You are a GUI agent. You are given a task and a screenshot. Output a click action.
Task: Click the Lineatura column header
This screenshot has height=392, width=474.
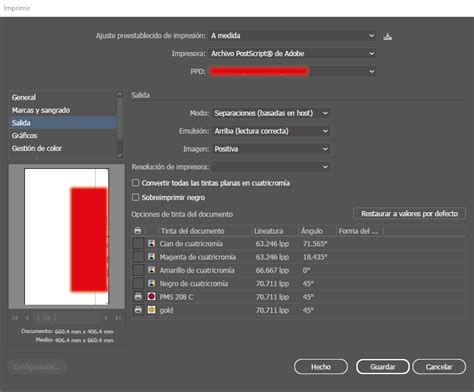pyautogui.click(x=274, y=231)
